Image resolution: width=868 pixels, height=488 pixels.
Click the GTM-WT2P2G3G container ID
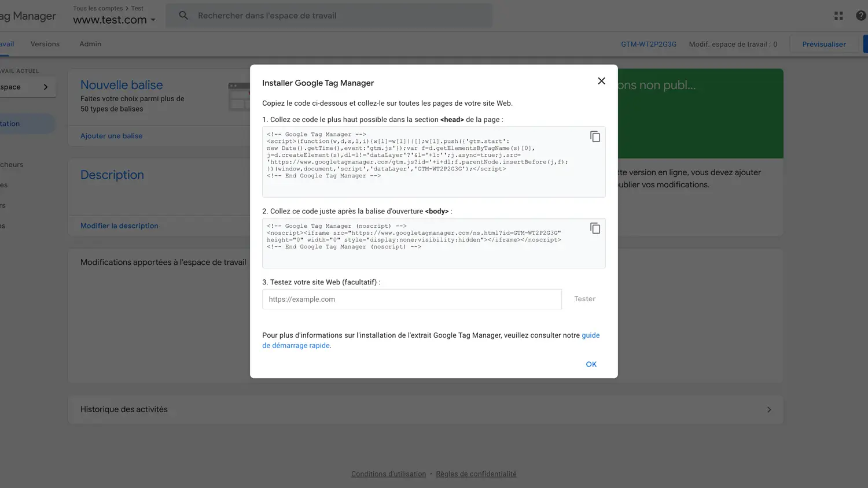coord(649,44)
